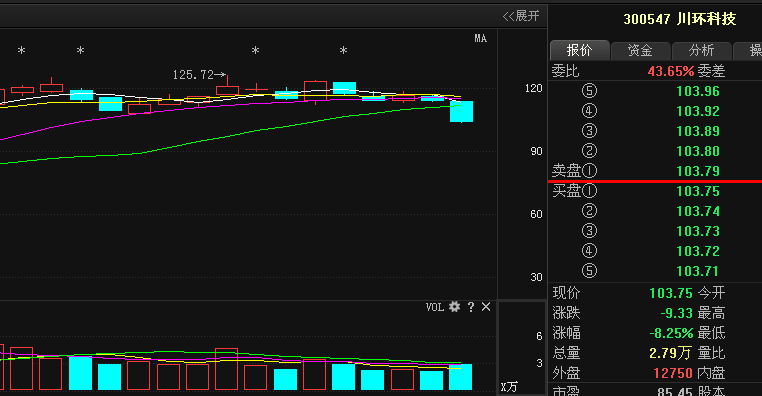Select buy level ② circled icon
Viewport: 762px width, 396px height.
pos(589,211)
